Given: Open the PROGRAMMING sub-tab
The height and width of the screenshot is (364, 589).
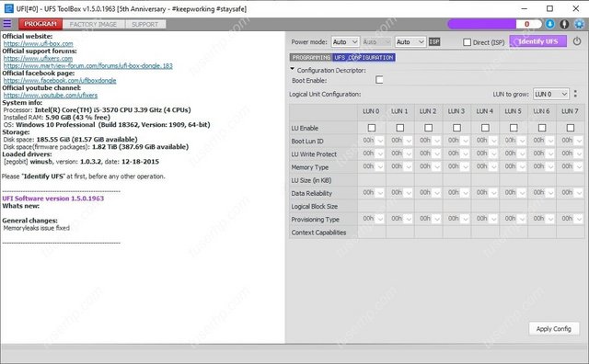Looking at the screenshot, I should click(x=311, y=57).
